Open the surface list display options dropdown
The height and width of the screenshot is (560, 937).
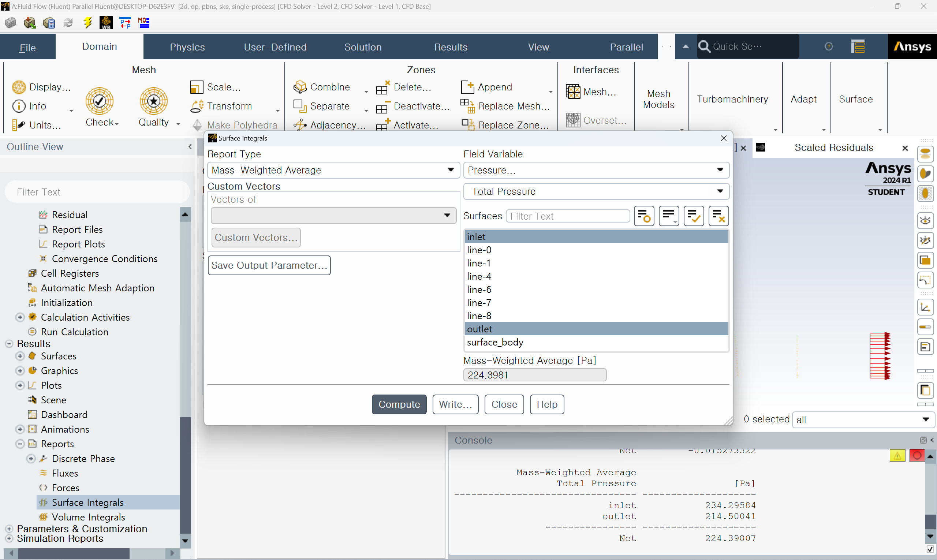click(x=669, y=216)
